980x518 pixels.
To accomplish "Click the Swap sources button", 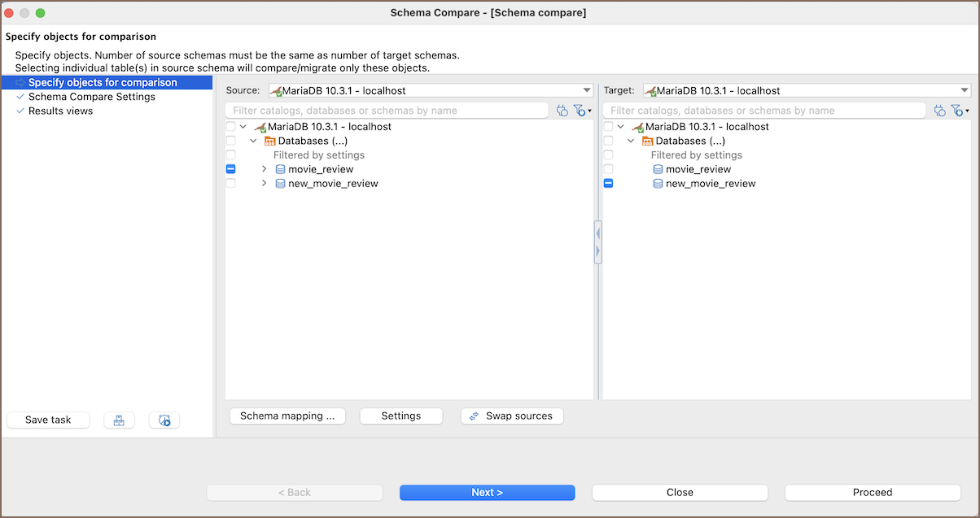I will click(x=511, y=416).
